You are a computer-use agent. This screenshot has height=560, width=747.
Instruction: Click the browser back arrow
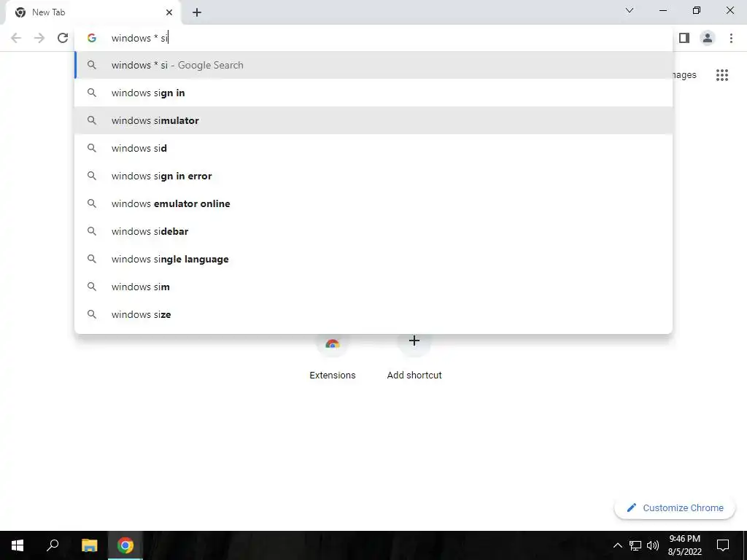tap(16, 38)
